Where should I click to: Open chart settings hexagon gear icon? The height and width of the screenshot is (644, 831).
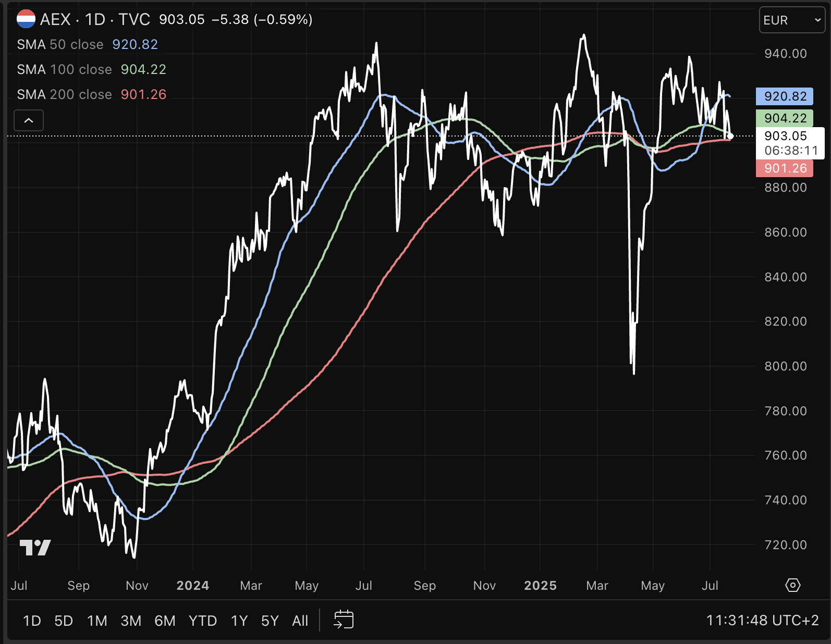792,585
